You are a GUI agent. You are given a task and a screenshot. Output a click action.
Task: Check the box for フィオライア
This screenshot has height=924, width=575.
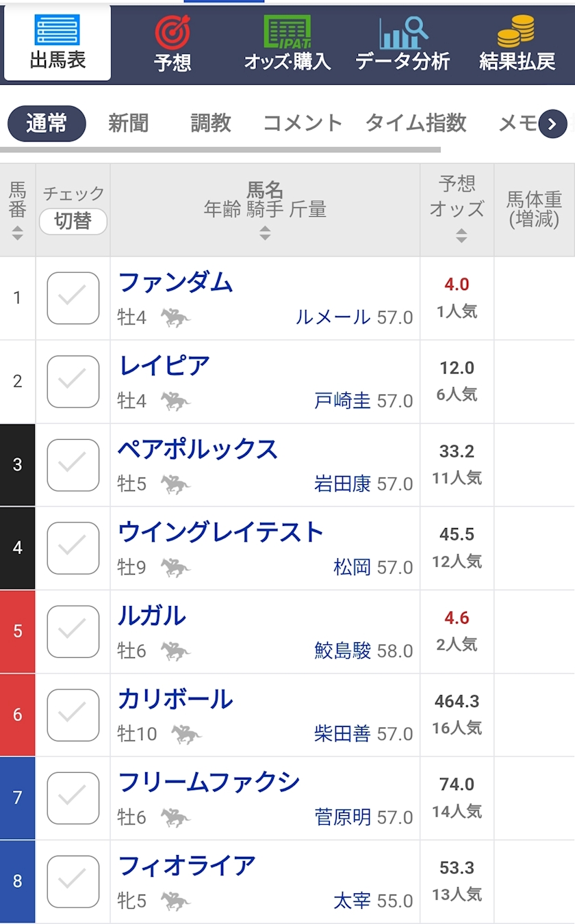tap(73, 882)
